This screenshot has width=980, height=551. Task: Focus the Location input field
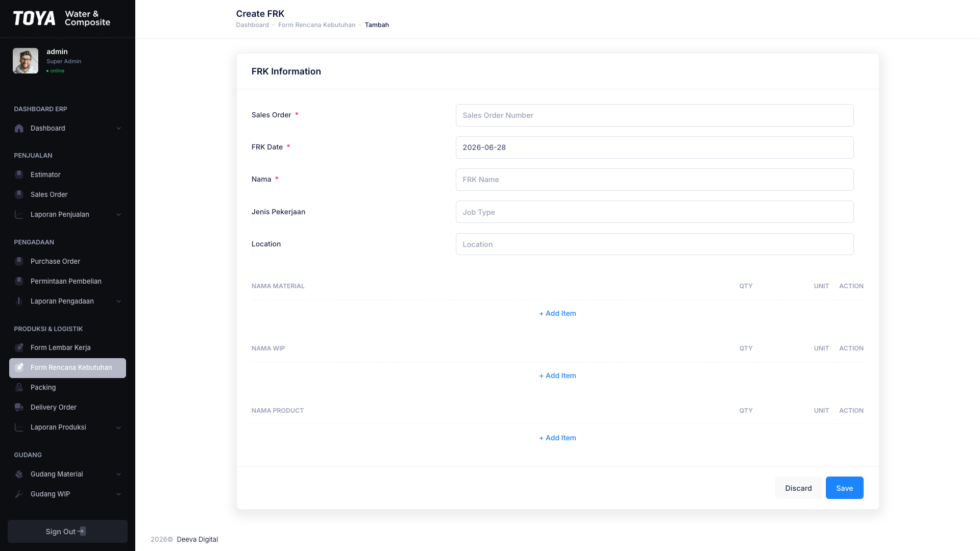tap(654, 244)
